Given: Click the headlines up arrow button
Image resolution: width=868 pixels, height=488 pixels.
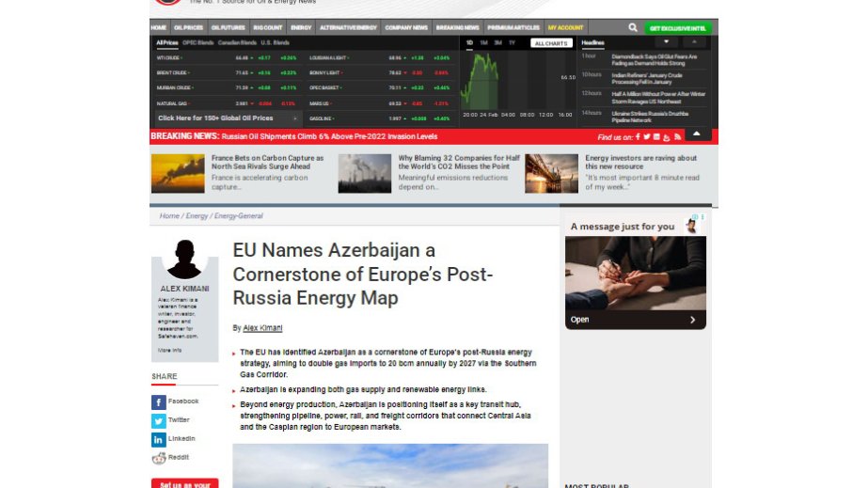Looking at the screenshot, I should pos(694,42).
